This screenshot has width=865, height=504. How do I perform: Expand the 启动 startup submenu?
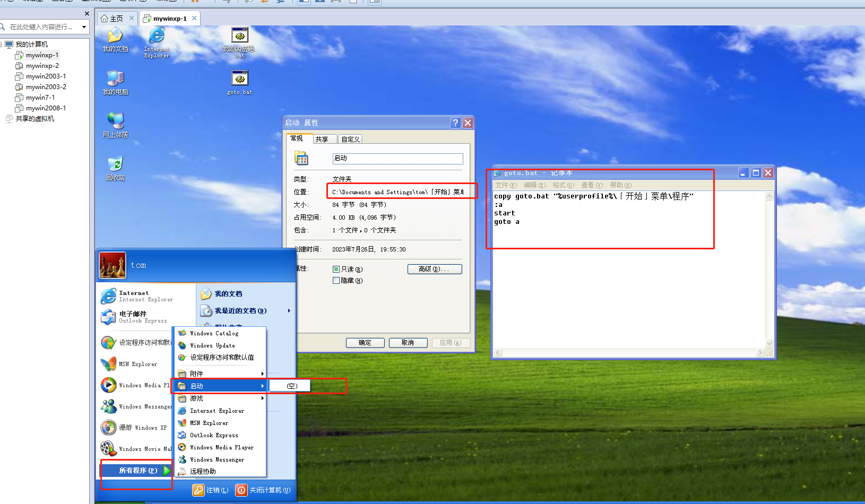coord(220,386)
